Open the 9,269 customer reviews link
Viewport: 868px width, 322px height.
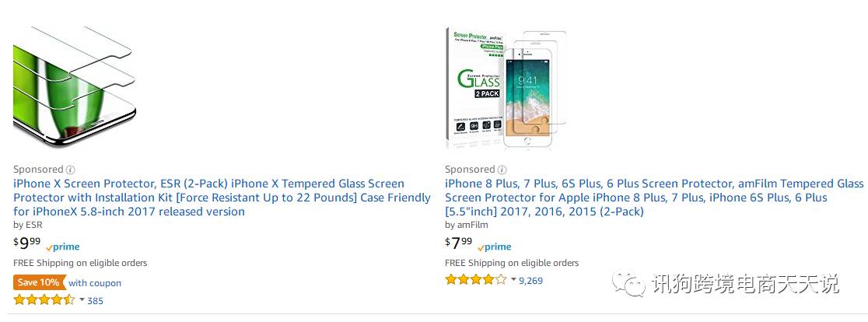point(531,281)
